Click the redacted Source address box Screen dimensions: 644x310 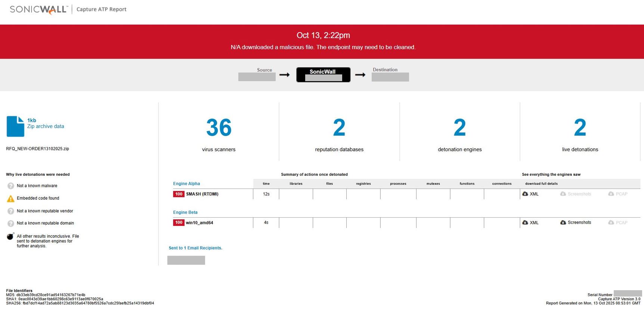(x=257, y=77)
